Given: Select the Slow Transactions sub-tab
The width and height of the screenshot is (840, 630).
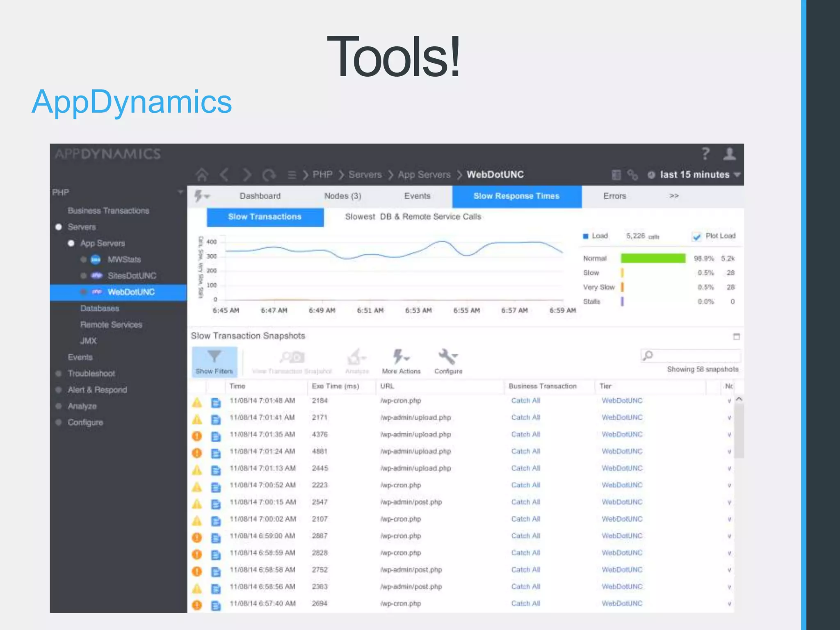Looking at the screenshot, I should pyautogui.click(x=265, y=217).
